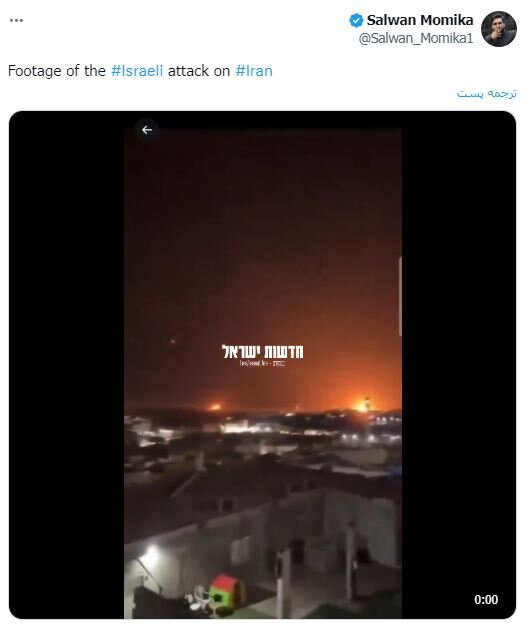The image size is (528, 627).
Task: Follow the #Iran hashtag
Action: (254, 71)
